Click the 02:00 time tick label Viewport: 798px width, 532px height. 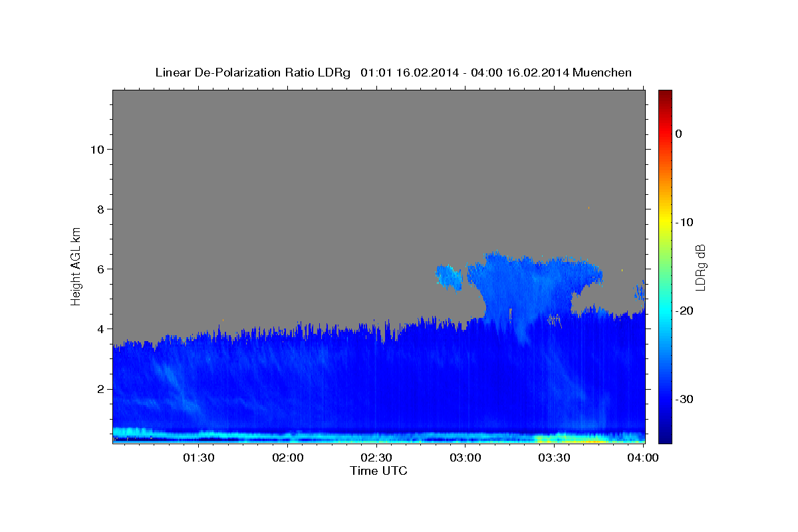pyautogui.click(x=288, y=458)
